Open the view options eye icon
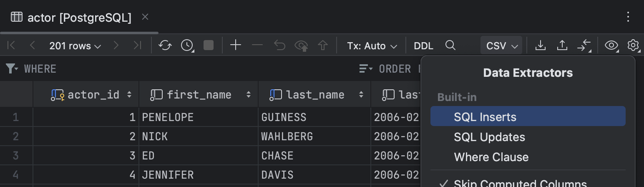The image size is (644, 187). [x=611, y=45]
